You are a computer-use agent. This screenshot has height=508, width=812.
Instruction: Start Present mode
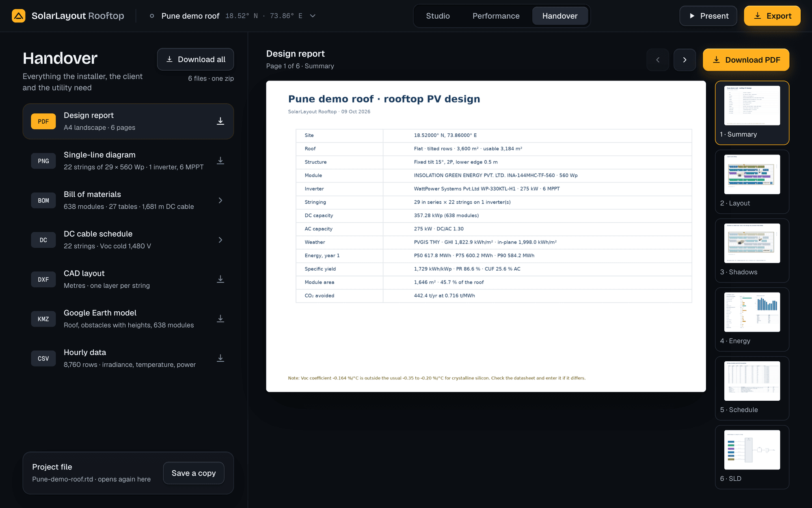click(x=708, y=16)
